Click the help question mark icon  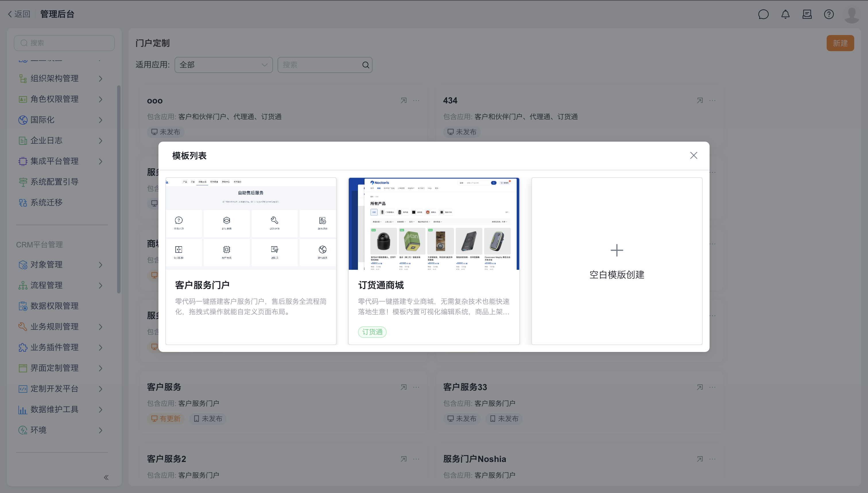pos(828,14)
